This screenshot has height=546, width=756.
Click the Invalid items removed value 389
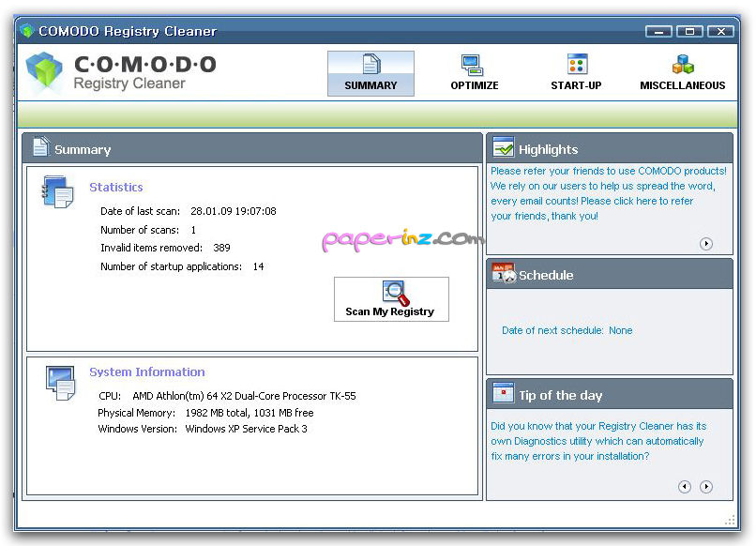pos(221,248)
